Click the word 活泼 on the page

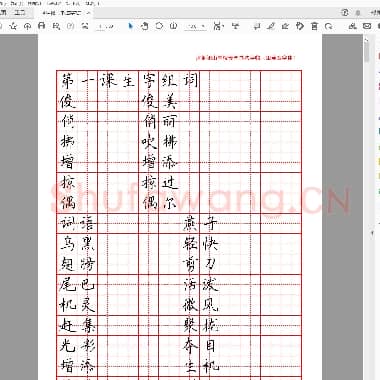coord(200,285)
